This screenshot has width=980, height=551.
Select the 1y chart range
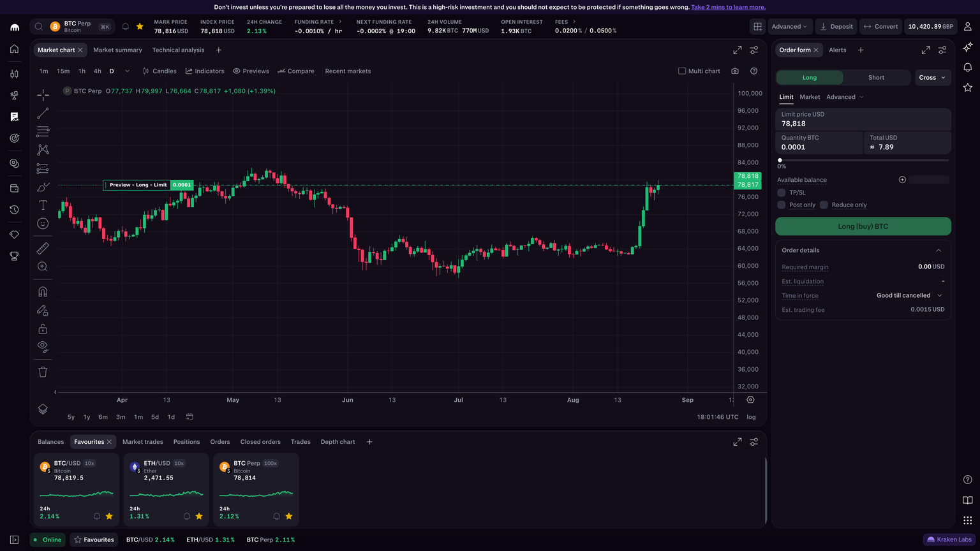click(87, 417)
